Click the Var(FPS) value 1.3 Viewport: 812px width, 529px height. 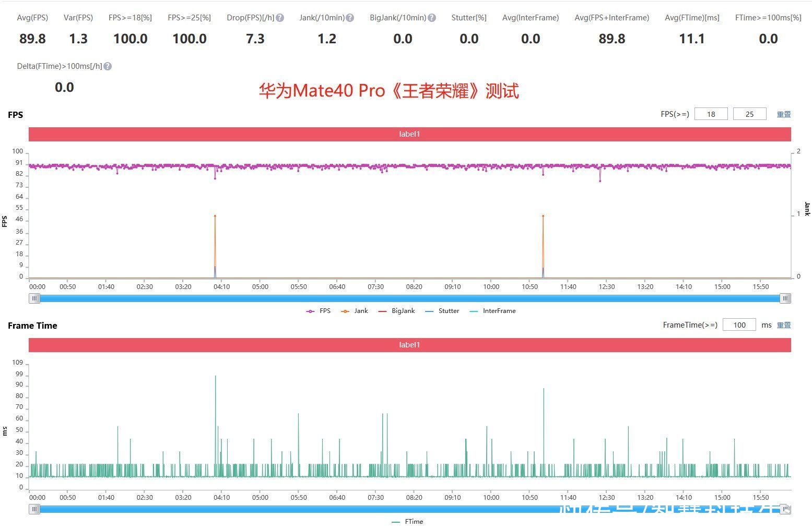(78, 39)
